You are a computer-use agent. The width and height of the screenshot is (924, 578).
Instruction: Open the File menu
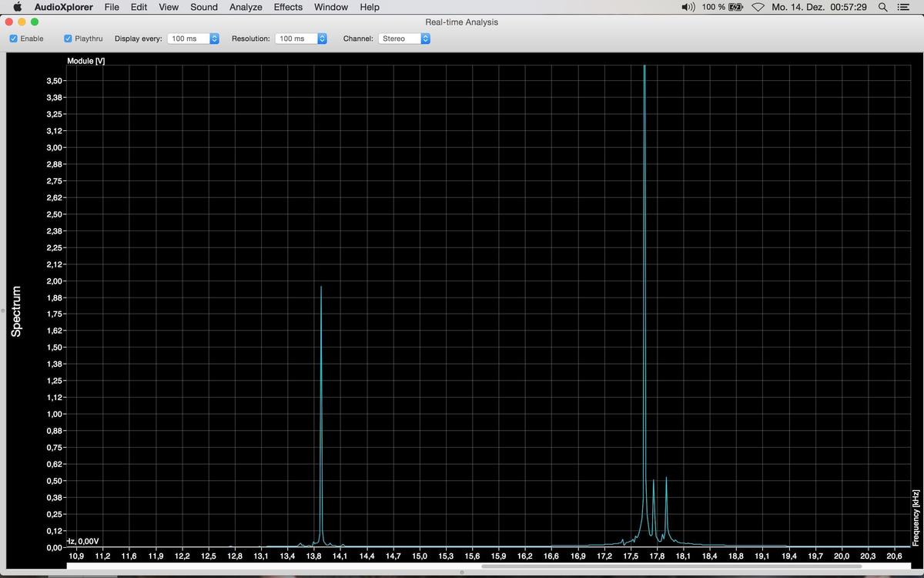(112, 7)
